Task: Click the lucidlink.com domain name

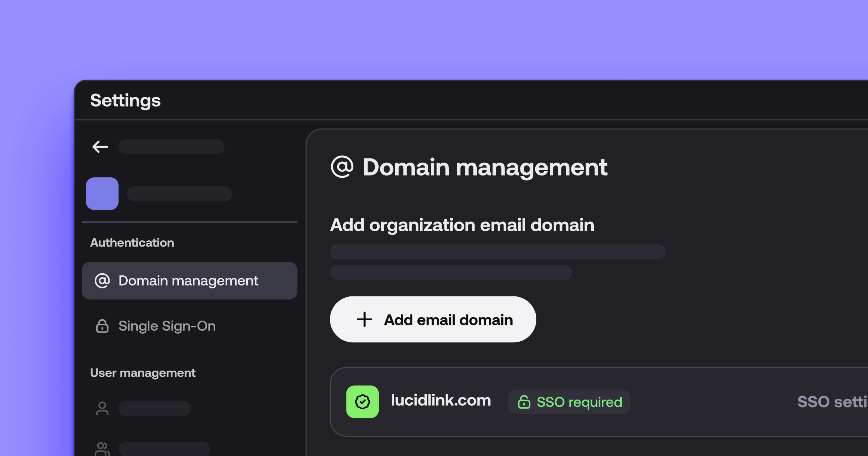Action: [x=441, y=401]
